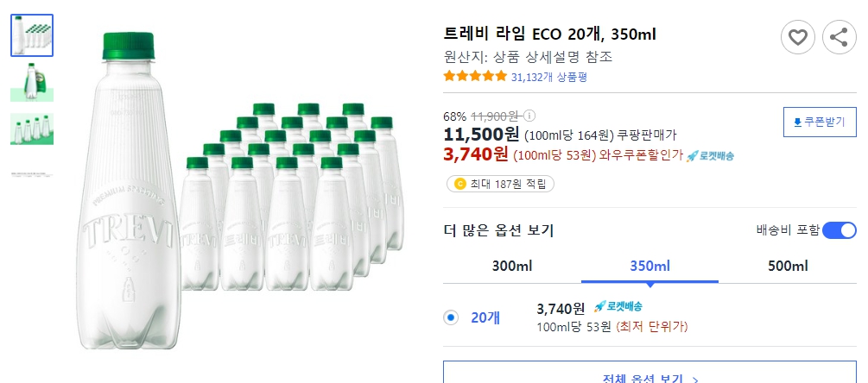Click the download icon on coupon button

click(x=797, y=122)
